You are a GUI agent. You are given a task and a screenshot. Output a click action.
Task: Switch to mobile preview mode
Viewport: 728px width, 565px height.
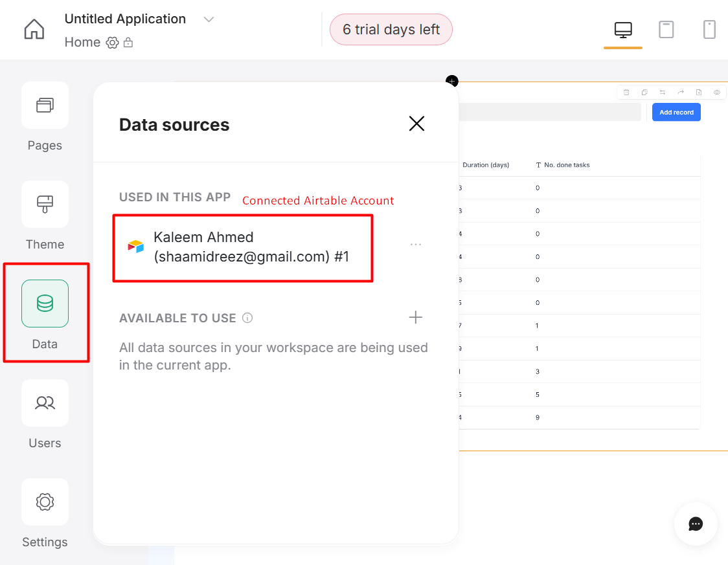pos(709,29)
